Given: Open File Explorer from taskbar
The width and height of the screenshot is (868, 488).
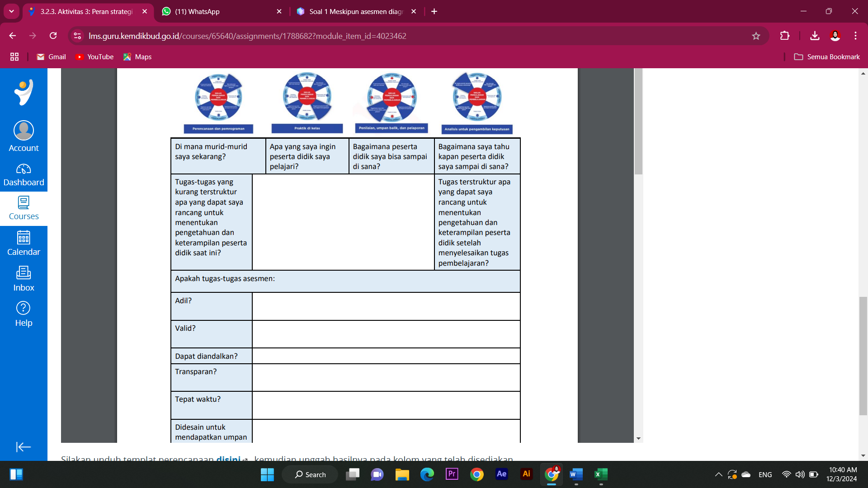Looking at the screenshot, I should click(402, 474).
